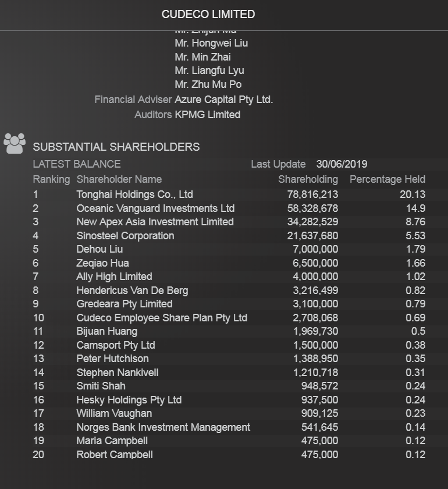Click shareholder Robert Campbell
The height and width of the screenshot is (489, 448).
click(115, 455)
